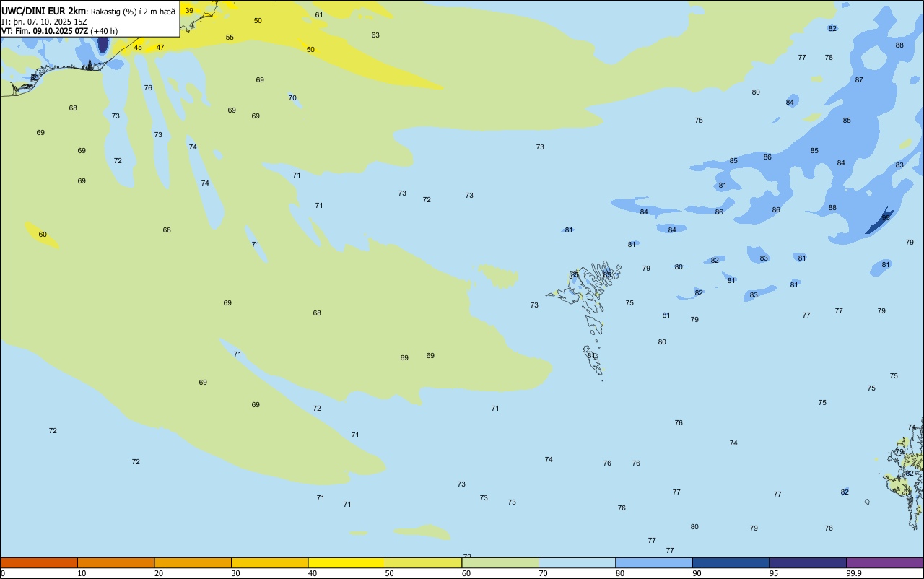This screenshot has height=579, width=924.
Task: Pick the pale yellow 50–60 legend swatch
Action: click(x=423, y=562)
